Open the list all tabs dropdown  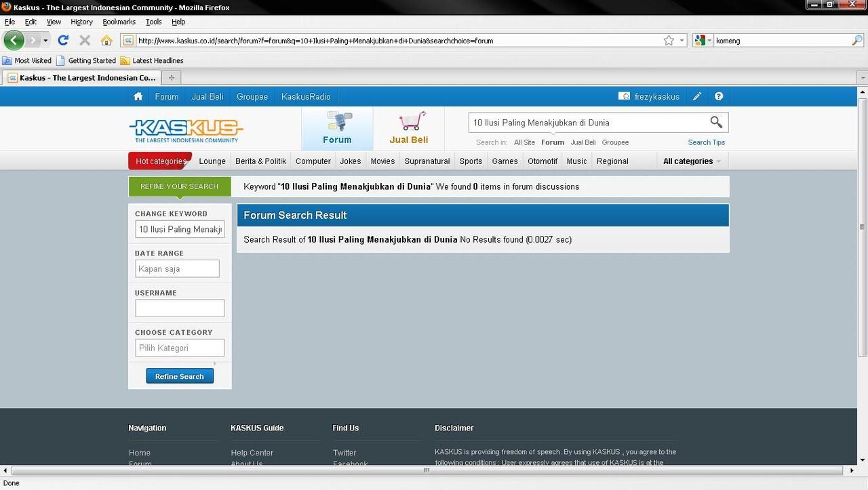[862, 77]
